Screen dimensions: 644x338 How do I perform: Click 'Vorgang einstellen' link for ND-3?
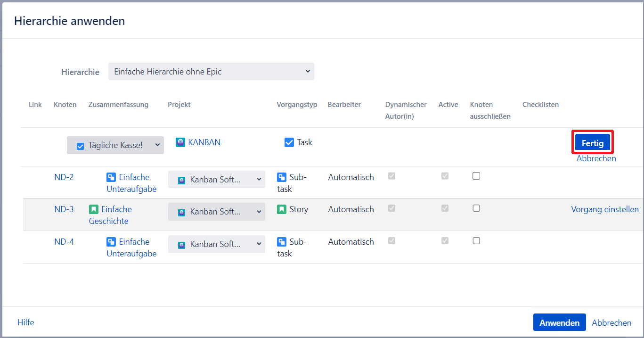click(x=605, y=209)
